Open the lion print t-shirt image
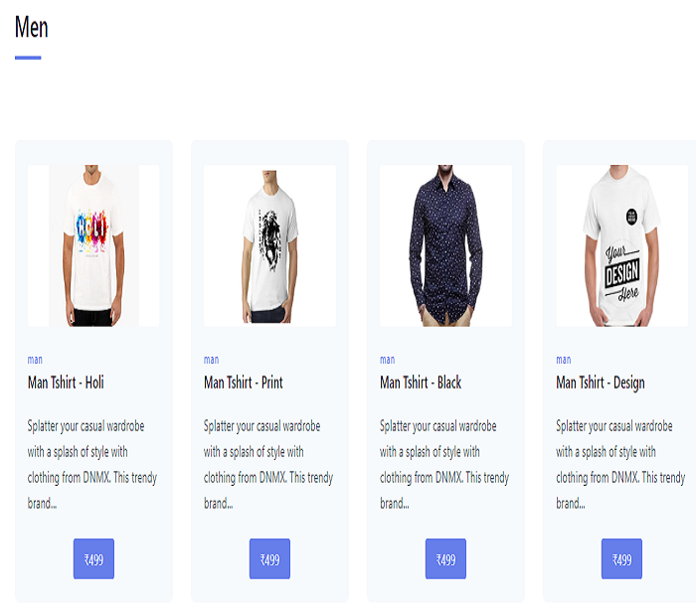 click(x=269, y=245)
